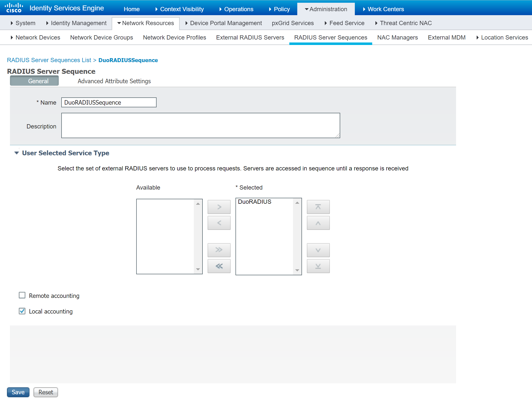Enable Remote accounting checkbox

22,295
